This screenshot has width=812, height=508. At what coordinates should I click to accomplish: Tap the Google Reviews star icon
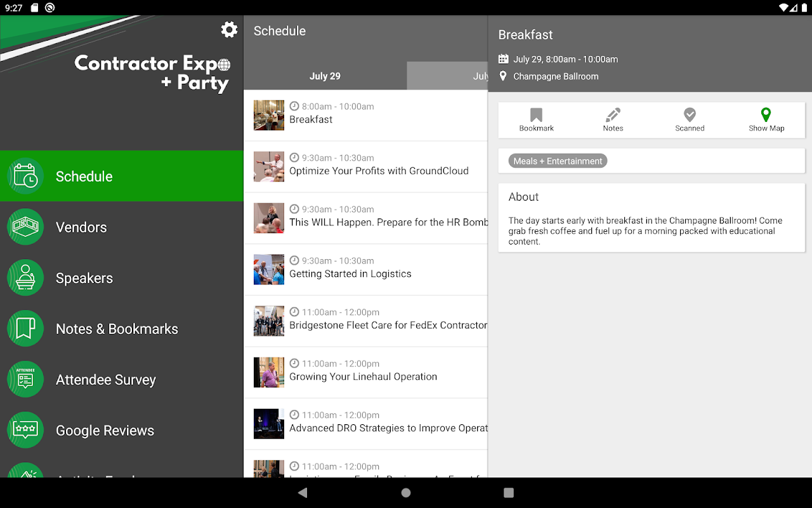pos(25,430)
